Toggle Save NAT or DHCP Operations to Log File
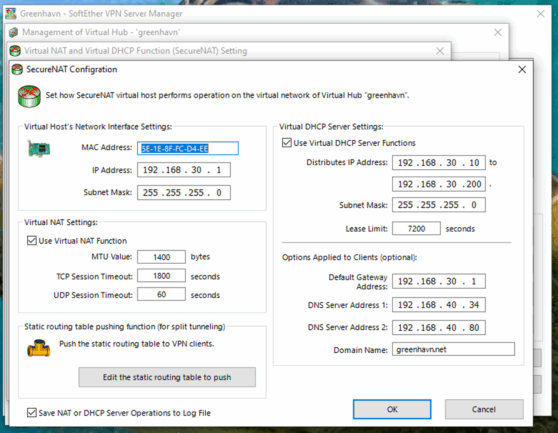Image resolution: width=558 pixels, height=433 pixels. pos(32,412)
